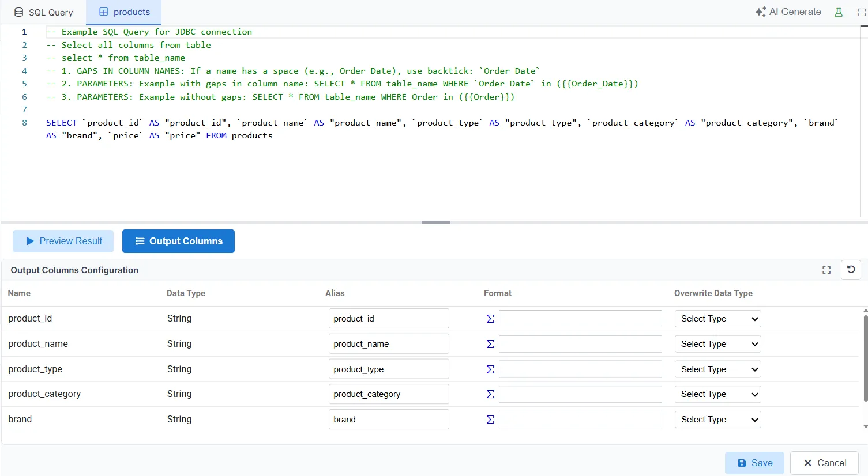This screenshot has height=476, width=868.
Task: Click the reset icon in Output Columns Configuration
Action: 851,270
